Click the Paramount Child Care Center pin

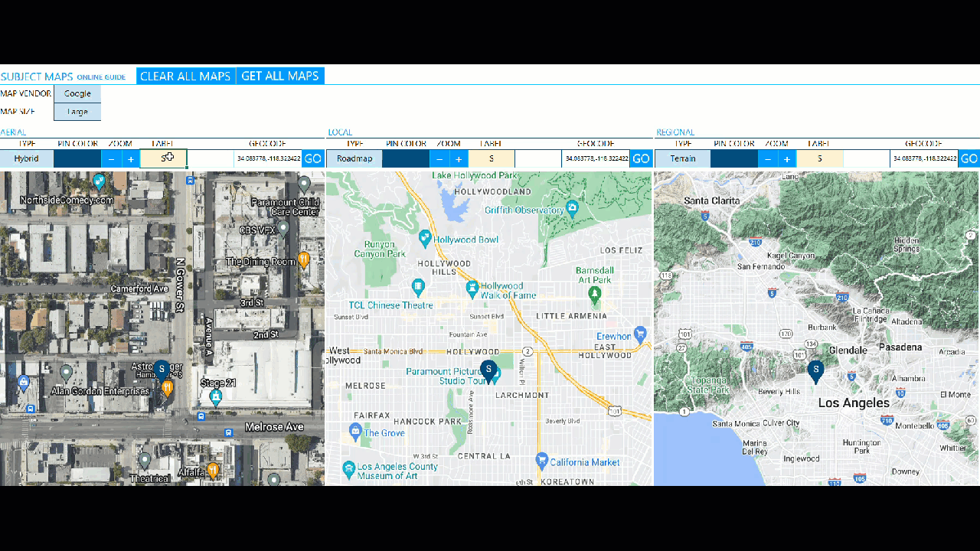[x=305, y=184]
